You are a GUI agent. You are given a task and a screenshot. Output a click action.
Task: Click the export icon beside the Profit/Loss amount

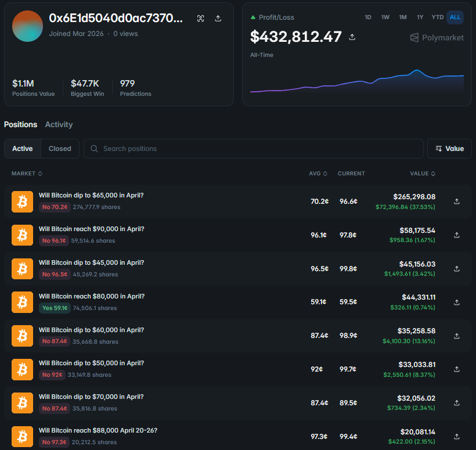352,36
